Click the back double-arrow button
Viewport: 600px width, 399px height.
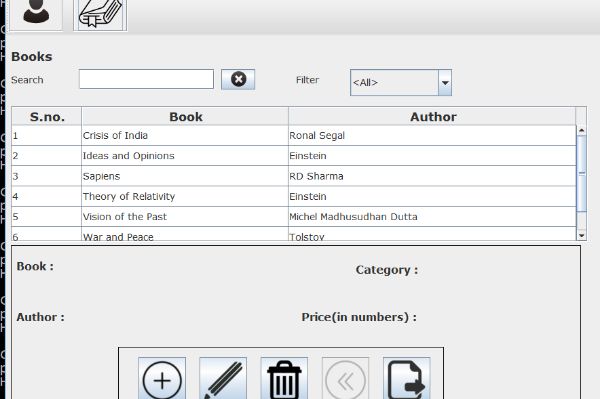click(346, 378)
